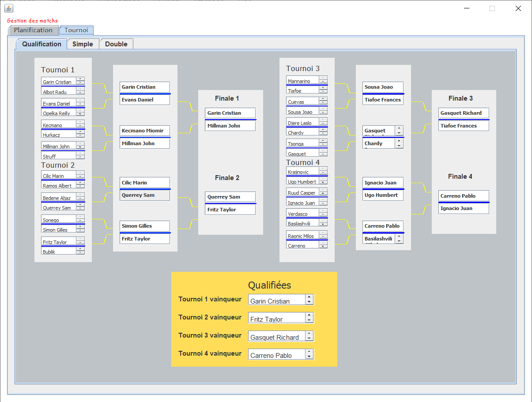The height and width of the screenshot is (402, 532).
Task: Click Carreno Pablo under Finale 4
Action: coord(464,196)
